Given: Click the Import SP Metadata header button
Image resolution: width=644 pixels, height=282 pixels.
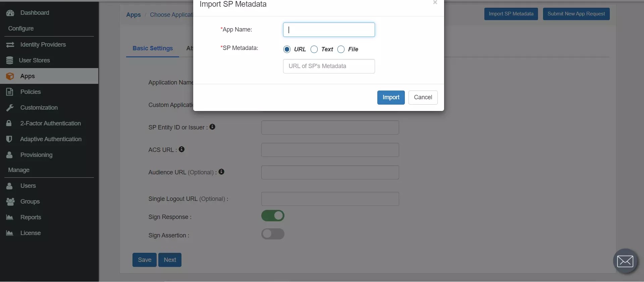Looking at the screenshot, I should (511, 14).
